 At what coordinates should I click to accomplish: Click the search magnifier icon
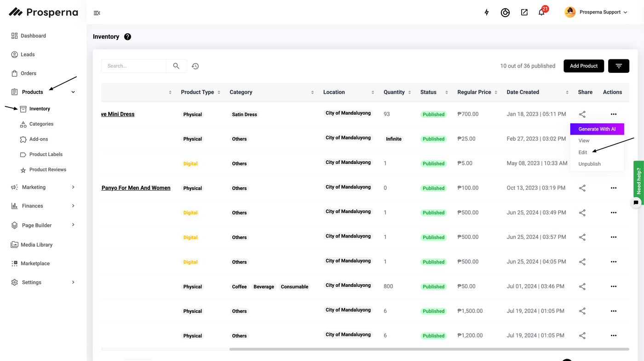coord(176,66)
